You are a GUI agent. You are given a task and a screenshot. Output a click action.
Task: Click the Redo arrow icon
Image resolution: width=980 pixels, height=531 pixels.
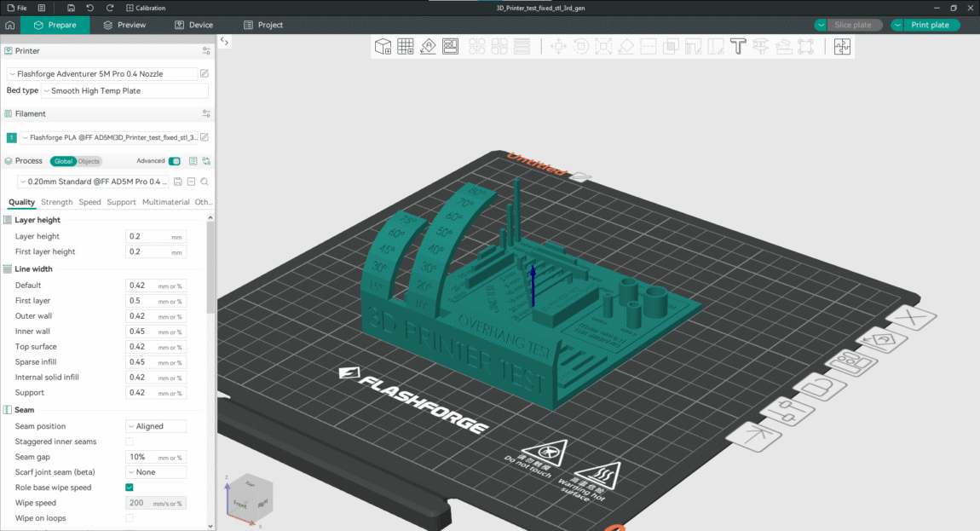(x=110, y=9)
